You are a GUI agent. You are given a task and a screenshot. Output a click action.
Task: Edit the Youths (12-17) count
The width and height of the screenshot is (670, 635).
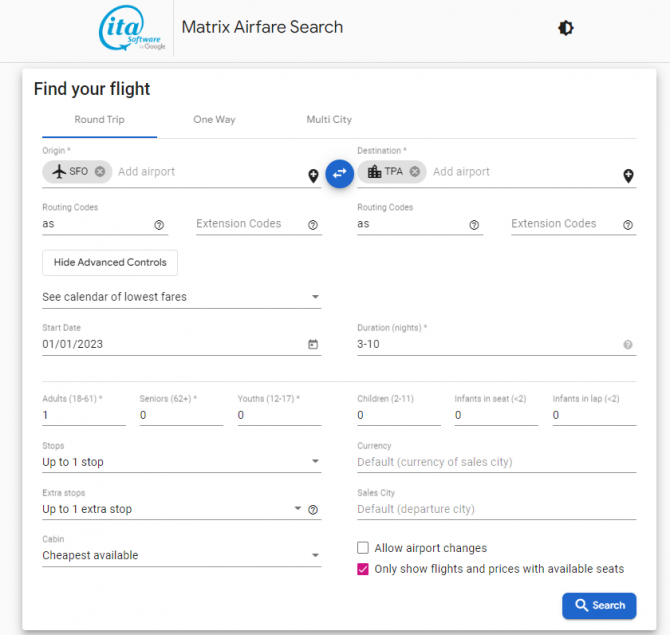pyautogui.click(x=279, y=415)
